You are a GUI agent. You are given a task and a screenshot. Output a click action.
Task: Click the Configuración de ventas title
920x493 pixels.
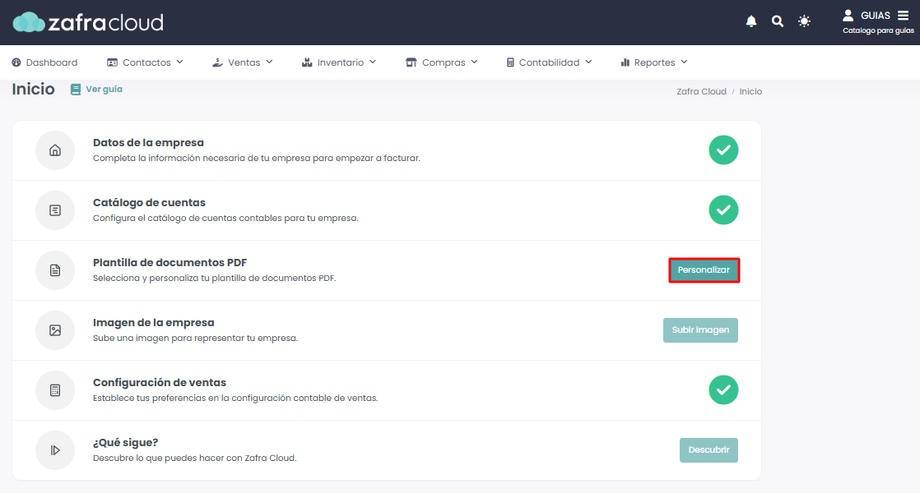(x=160, y=383)
